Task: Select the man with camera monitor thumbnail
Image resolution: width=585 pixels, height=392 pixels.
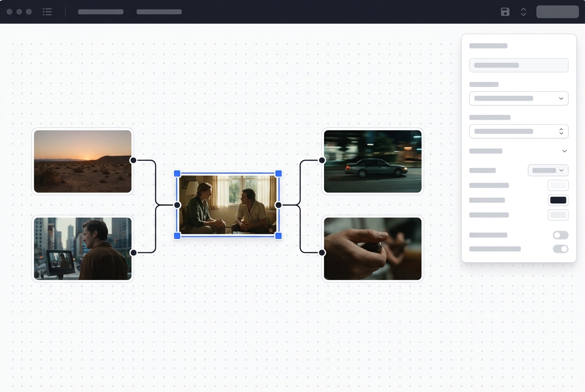Action: pyautogui.click(x=82, y=248)
